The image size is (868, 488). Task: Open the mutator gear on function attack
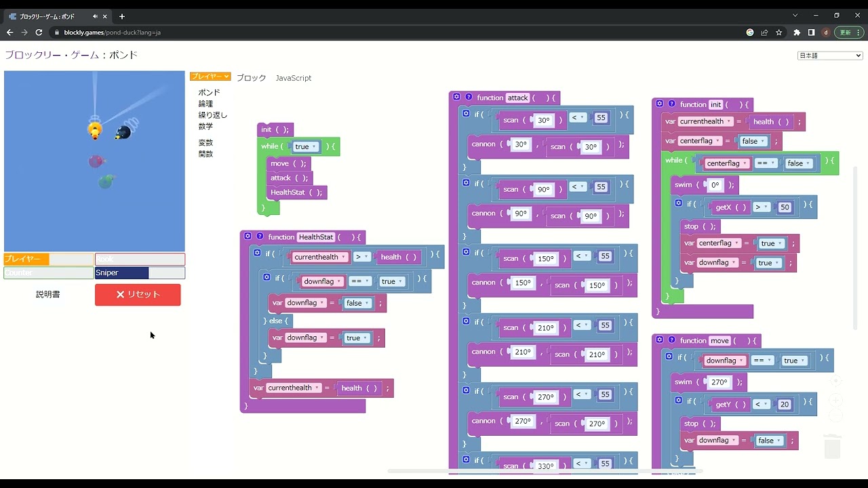click(x=457, y=98)
